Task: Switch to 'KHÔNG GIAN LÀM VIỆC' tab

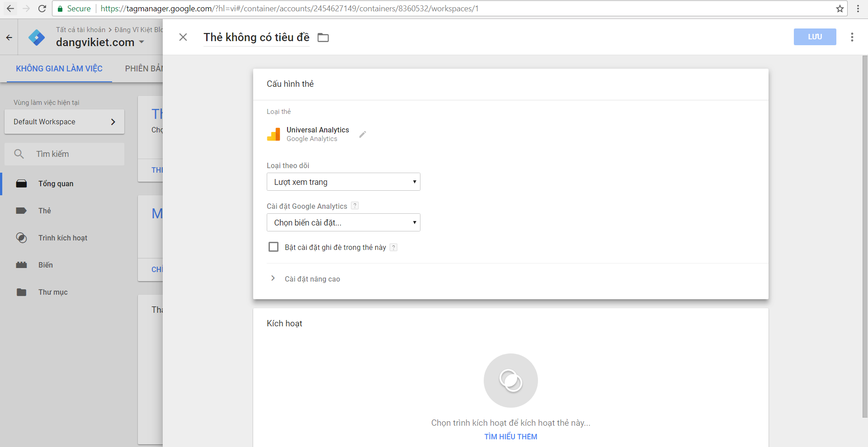Action: 59,68
